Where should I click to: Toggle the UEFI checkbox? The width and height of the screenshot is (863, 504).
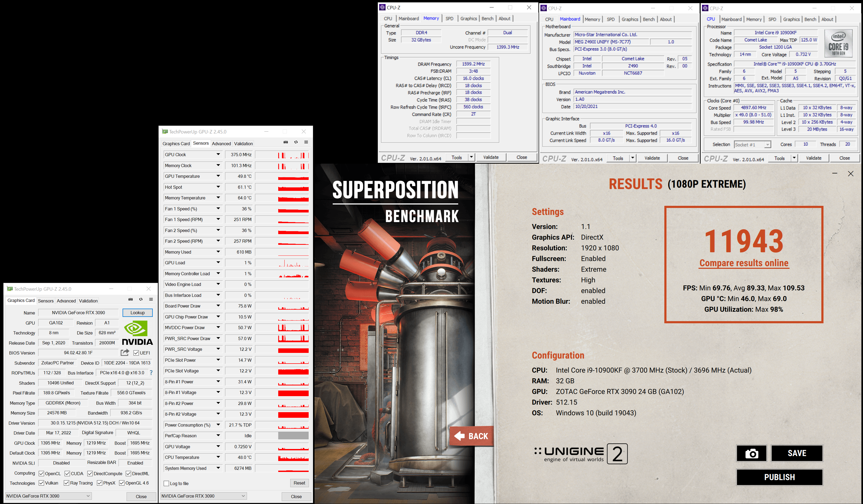coord(136,353)
